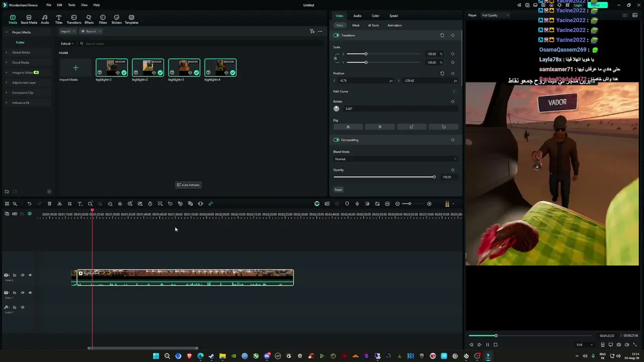The height and width of the screenshot is (362, 644).
Task: Switch to the Audio properties tab
Action: 357,16
